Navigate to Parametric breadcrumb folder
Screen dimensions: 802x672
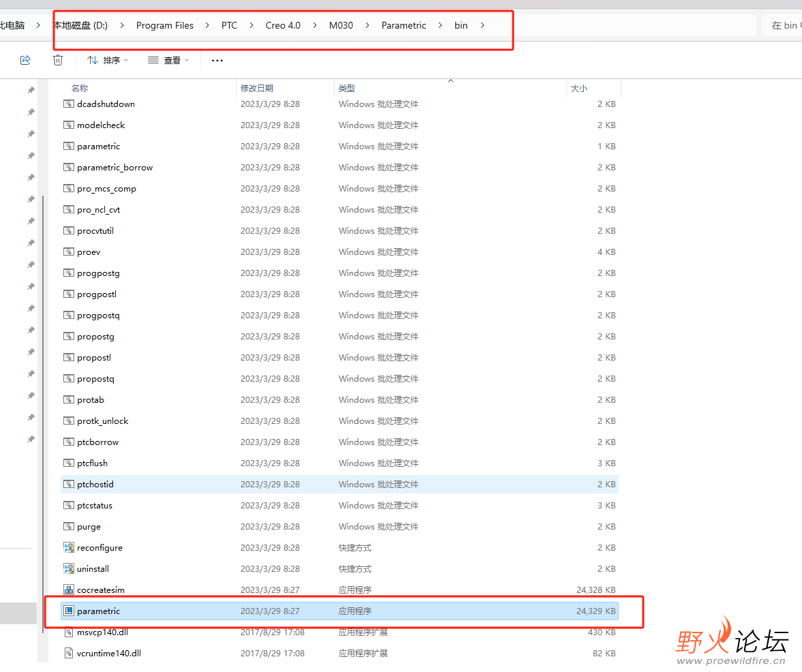point(403,26)
